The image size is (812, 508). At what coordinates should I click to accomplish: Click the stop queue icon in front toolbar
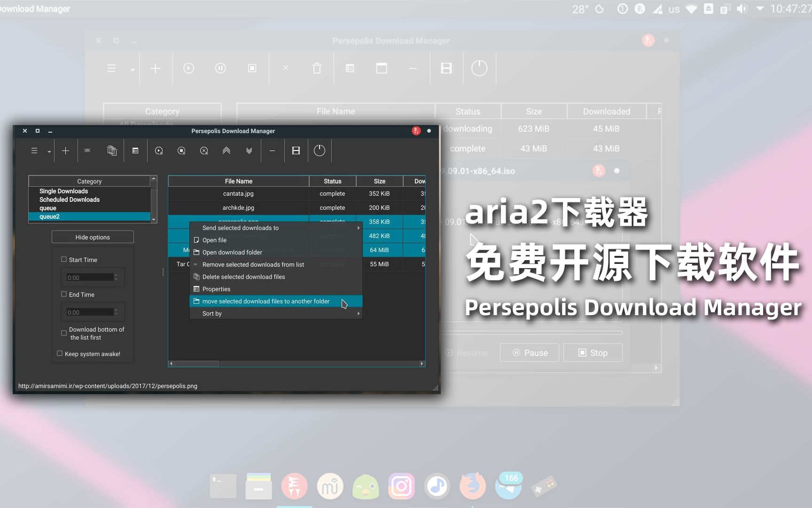tap(181, 151)
